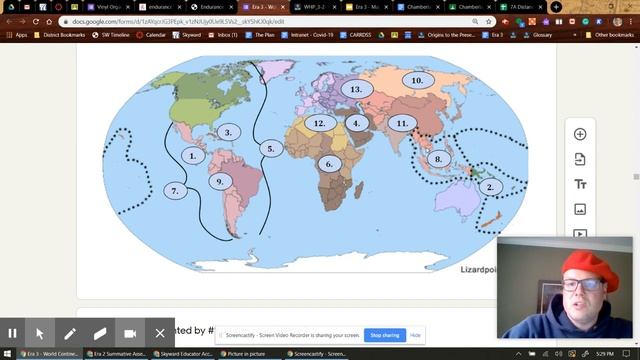Open the pinned Gmail tab

(27, 7)
